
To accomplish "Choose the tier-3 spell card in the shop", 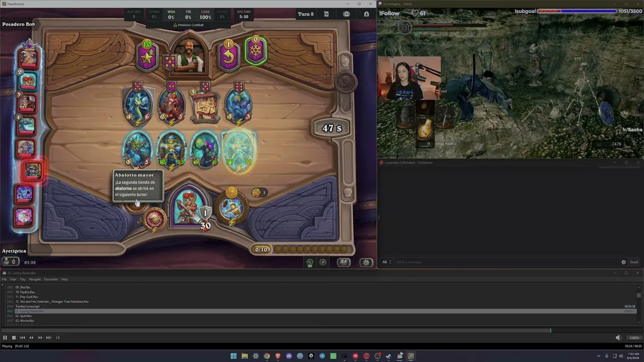I will (x=205, y=104).
